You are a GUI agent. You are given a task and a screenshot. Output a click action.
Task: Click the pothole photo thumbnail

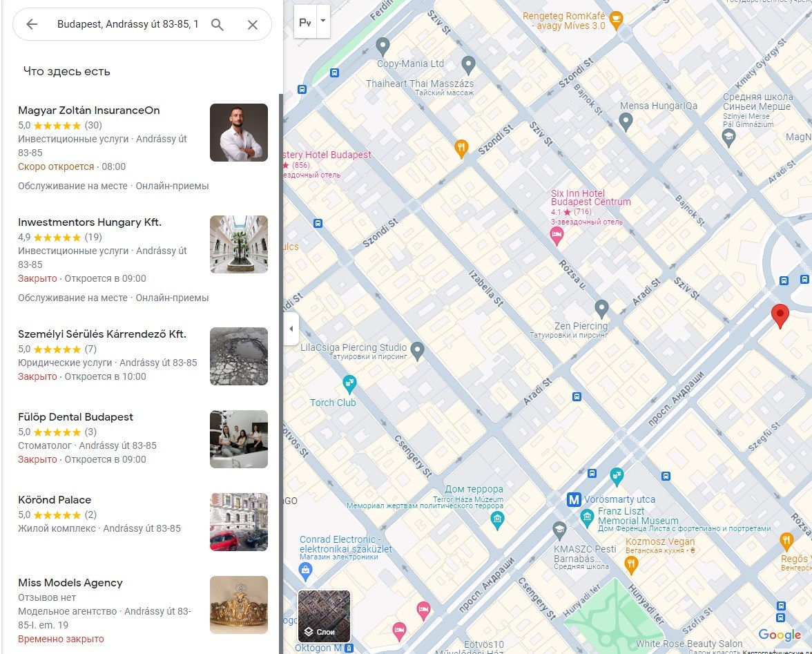pyautogui.click(x=239, y=356)
